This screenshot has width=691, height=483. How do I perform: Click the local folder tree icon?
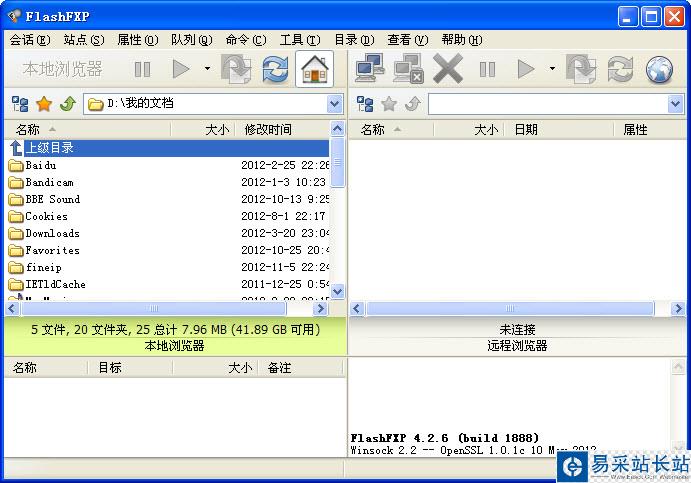pyautogui.click(x=20, y=104)
